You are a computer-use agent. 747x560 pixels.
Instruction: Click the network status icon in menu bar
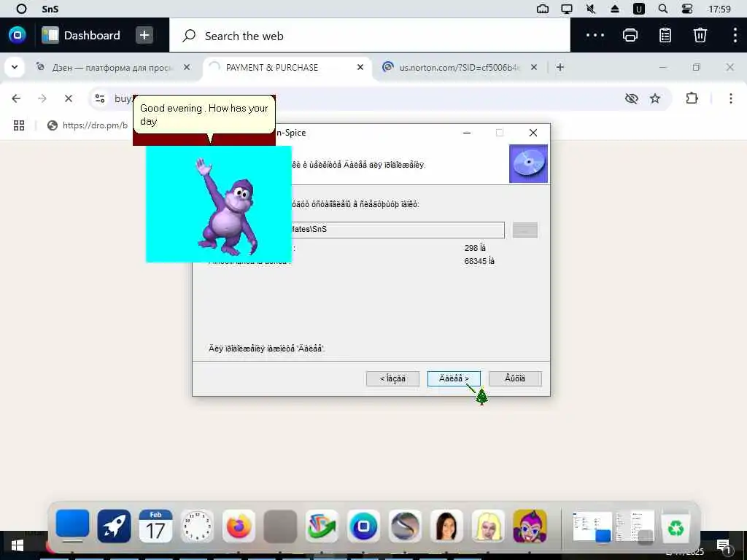[543, 9]
